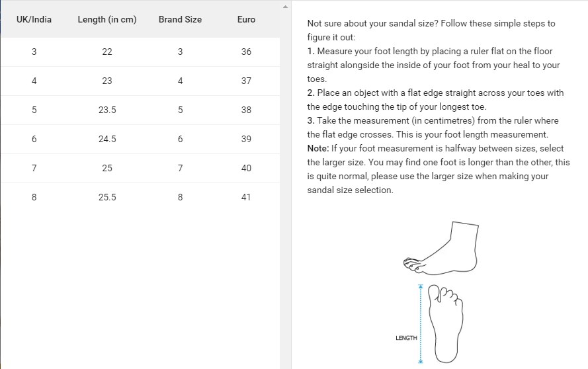
Task: Click the blue dotted length measurement arrow
Action: 420,324
